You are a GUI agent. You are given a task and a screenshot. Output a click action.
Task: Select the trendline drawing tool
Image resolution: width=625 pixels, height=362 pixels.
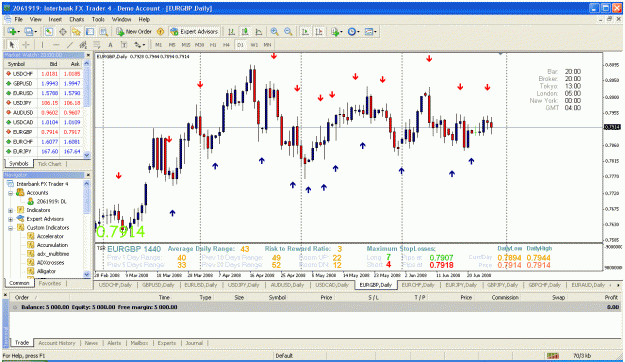point(69,45)
